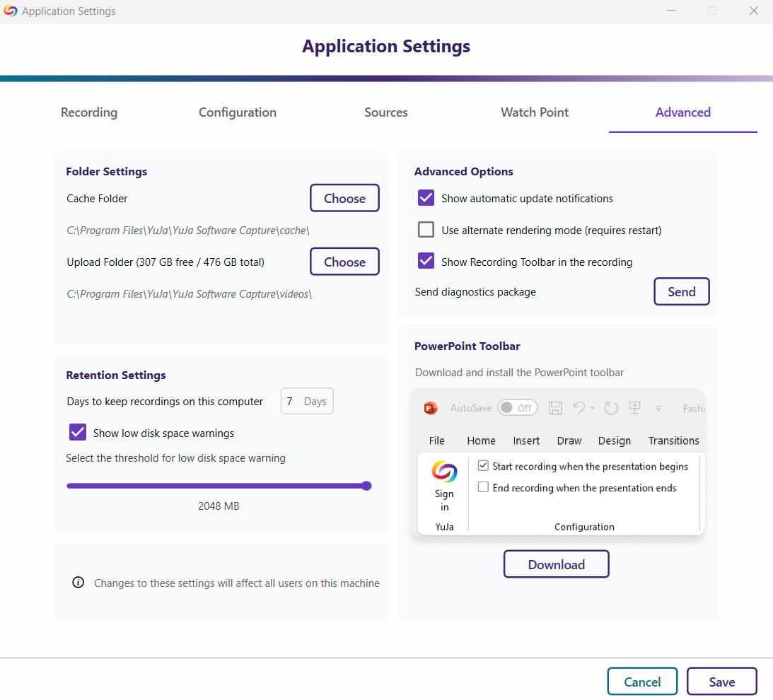Go to the Sources tab
The width and height of the screenshot is (773, 700).
(x=386, y=112)
